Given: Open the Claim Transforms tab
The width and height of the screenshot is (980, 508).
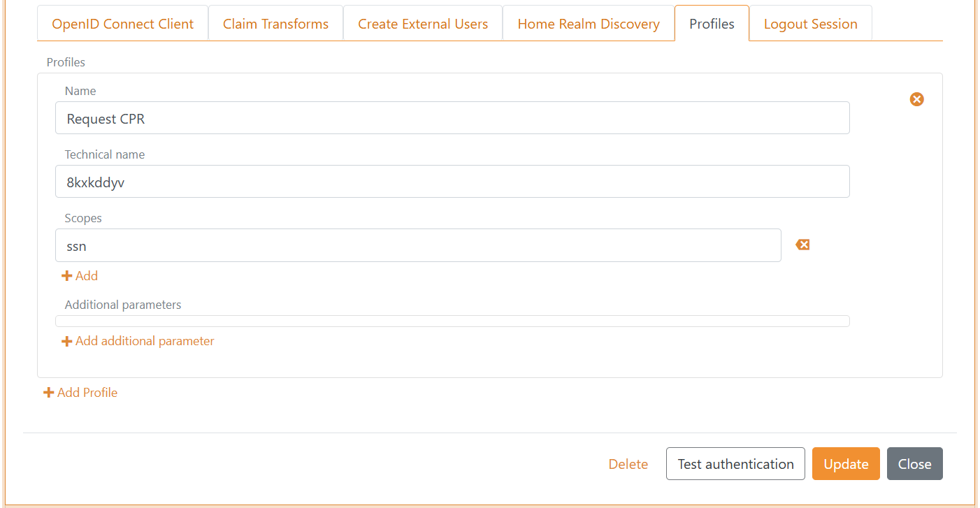Looking at the screenshot, I should pos(275,23).
